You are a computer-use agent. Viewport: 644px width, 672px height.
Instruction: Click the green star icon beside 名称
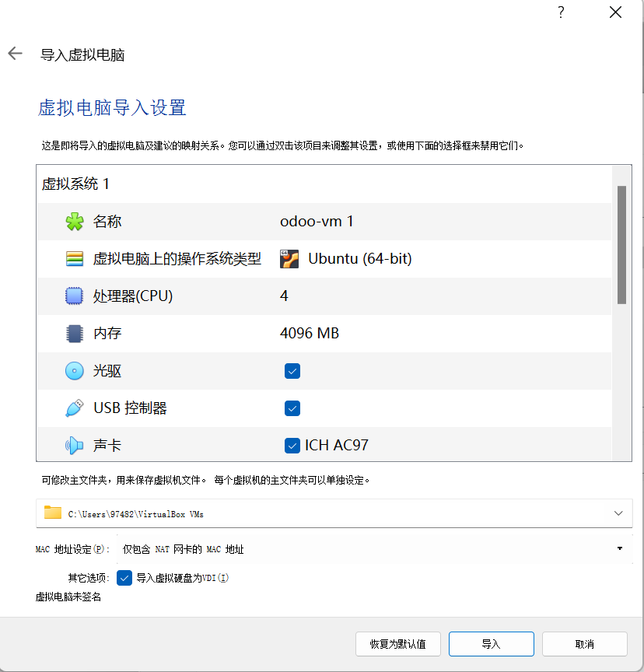tap(75, 222)
